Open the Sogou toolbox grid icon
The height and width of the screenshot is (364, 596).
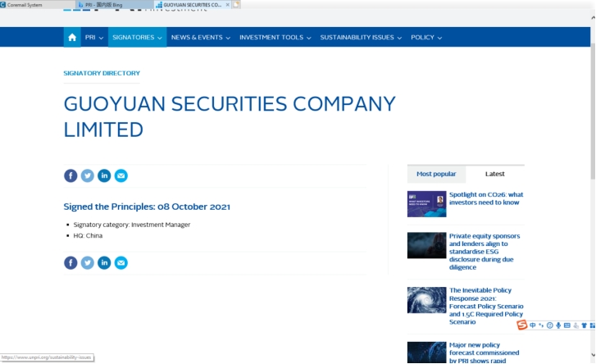593,325
